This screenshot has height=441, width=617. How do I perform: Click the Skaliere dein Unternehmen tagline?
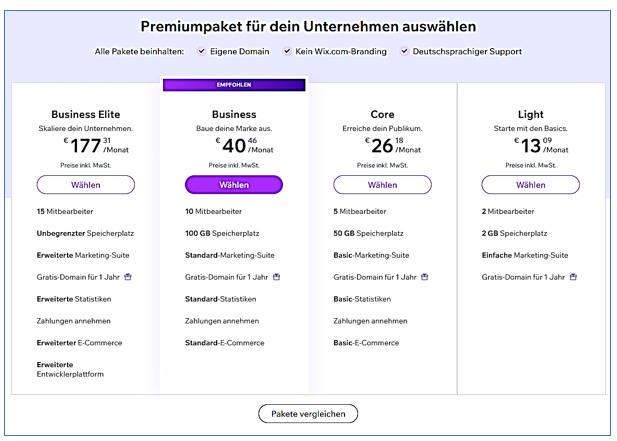(86, 128)
